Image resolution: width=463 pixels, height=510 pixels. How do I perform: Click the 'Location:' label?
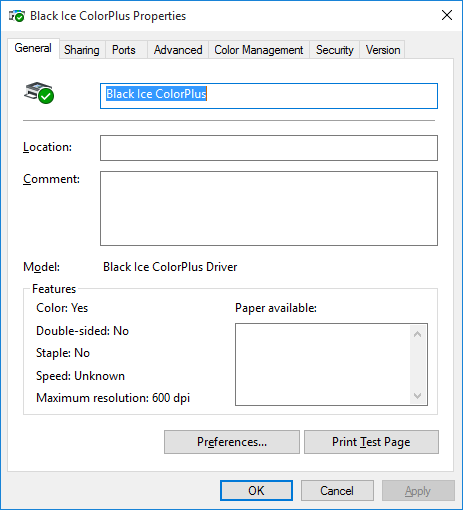[47, 147]
